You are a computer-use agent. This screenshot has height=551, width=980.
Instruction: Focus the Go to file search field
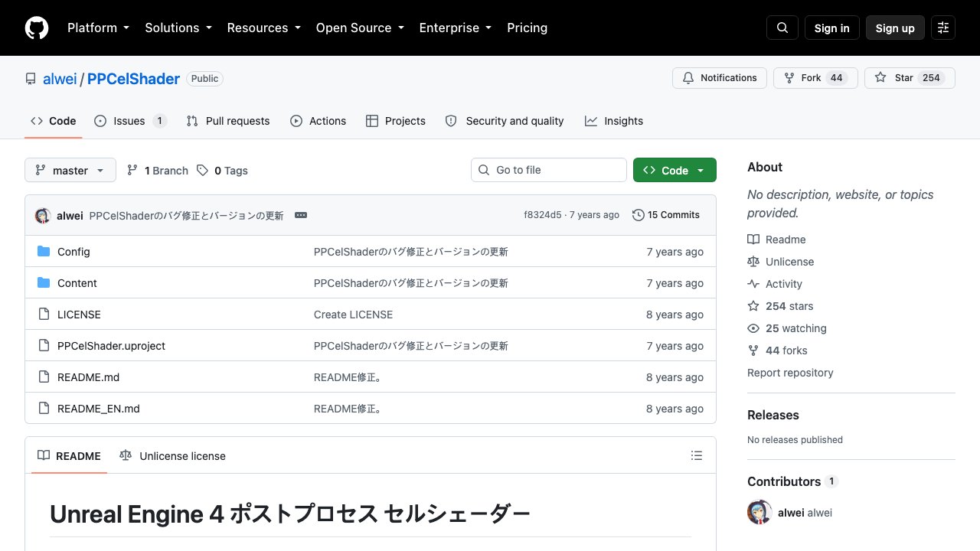[x=549, y=170]
